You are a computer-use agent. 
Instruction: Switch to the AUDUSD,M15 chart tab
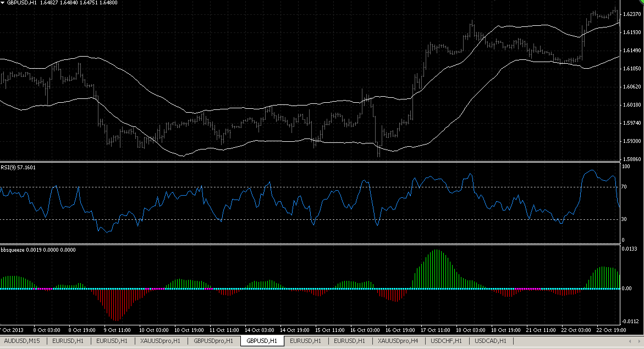pos(22,341)
